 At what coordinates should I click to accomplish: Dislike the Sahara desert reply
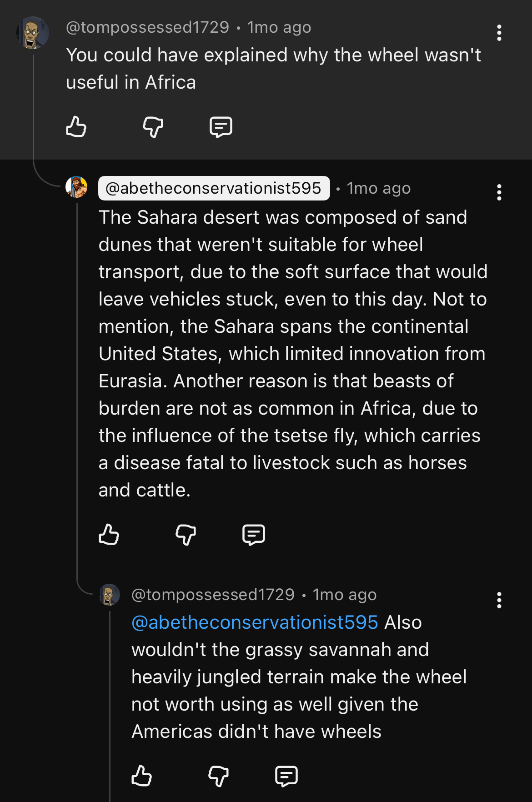point(186,534)
